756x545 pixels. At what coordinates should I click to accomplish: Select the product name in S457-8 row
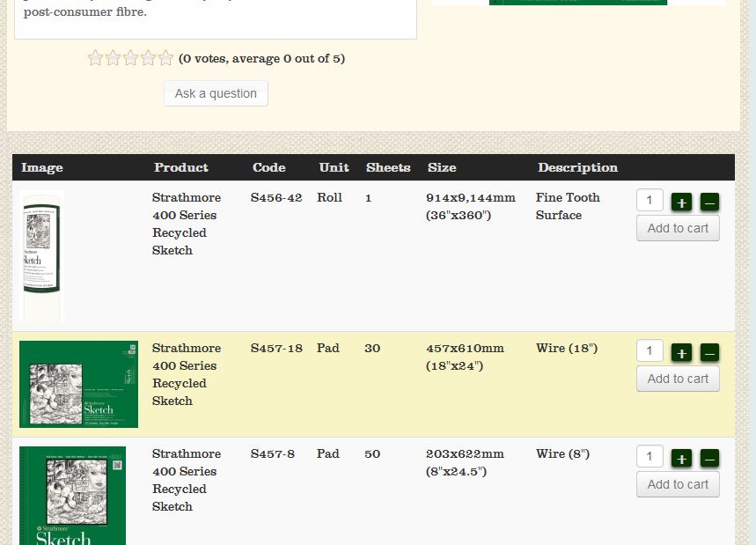click(x=187, y=480)
